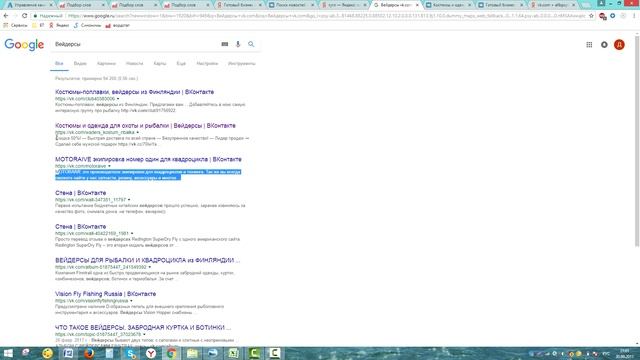Open Google notifications bell
640x360 pixels.
click(x=604, y=44)
